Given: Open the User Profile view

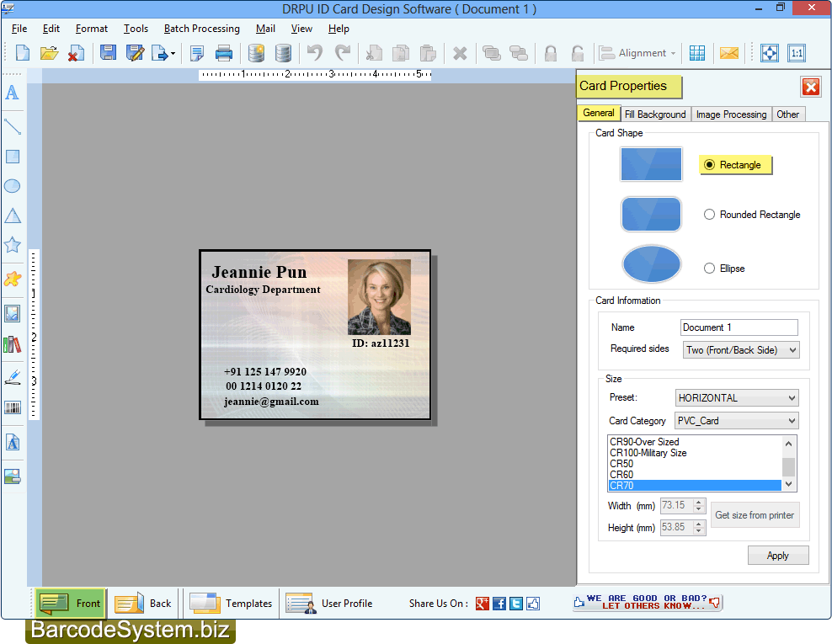Looking at the screenshot, I should click(x=329, y=604).
